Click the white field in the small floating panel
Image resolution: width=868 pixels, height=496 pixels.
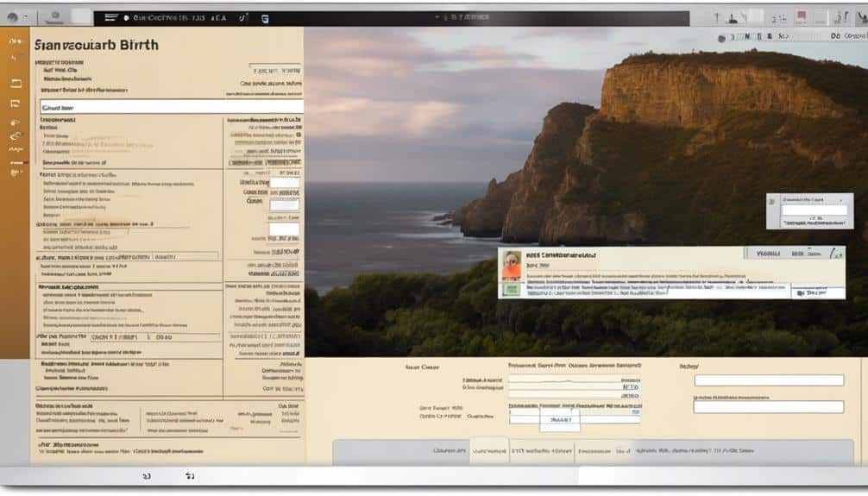[814, 210]
